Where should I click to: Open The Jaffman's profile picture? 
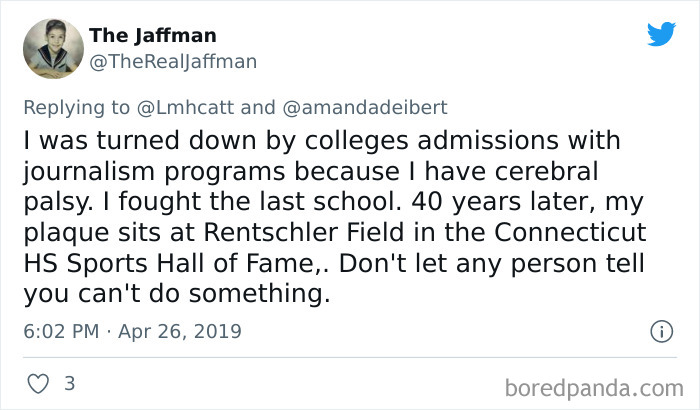pos(52,48)
